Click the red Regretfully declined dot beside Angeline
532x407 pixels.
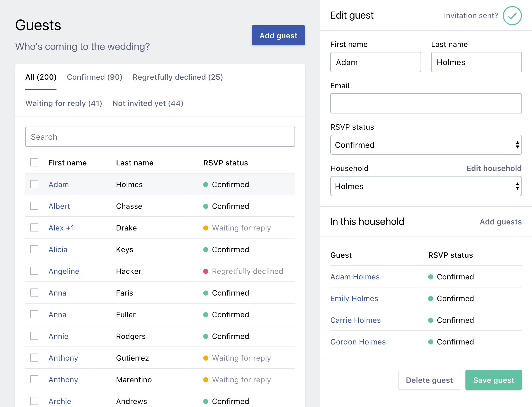pos(206,271)
